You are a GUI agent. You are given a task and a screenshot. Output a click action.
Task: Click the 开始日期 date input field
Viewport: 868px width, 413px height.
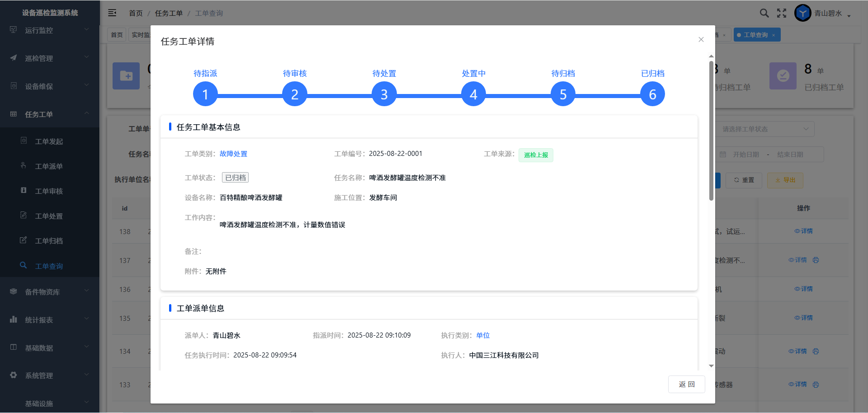[745, 155]
